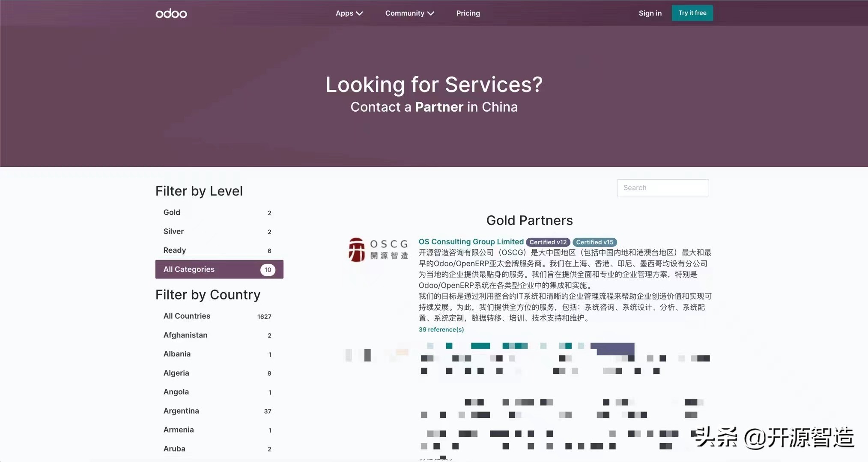Filter partners by Argentina

tap(219, 411)
